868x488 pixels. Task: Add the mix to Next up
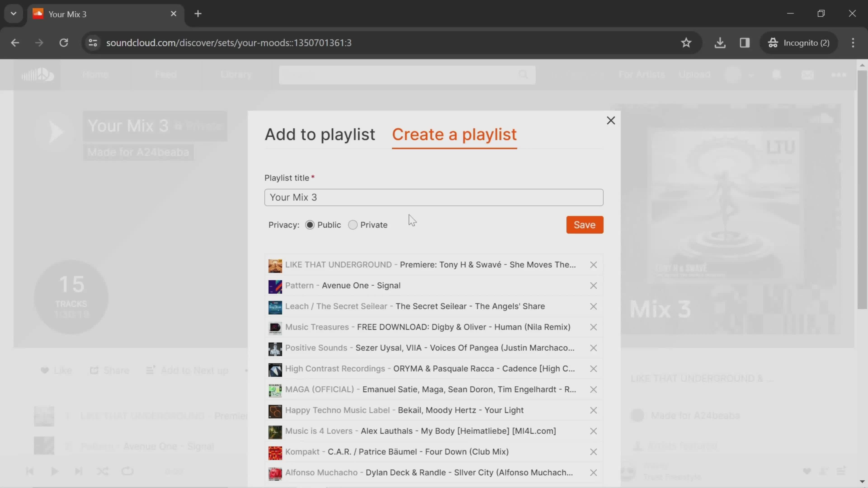pos(187,371)
